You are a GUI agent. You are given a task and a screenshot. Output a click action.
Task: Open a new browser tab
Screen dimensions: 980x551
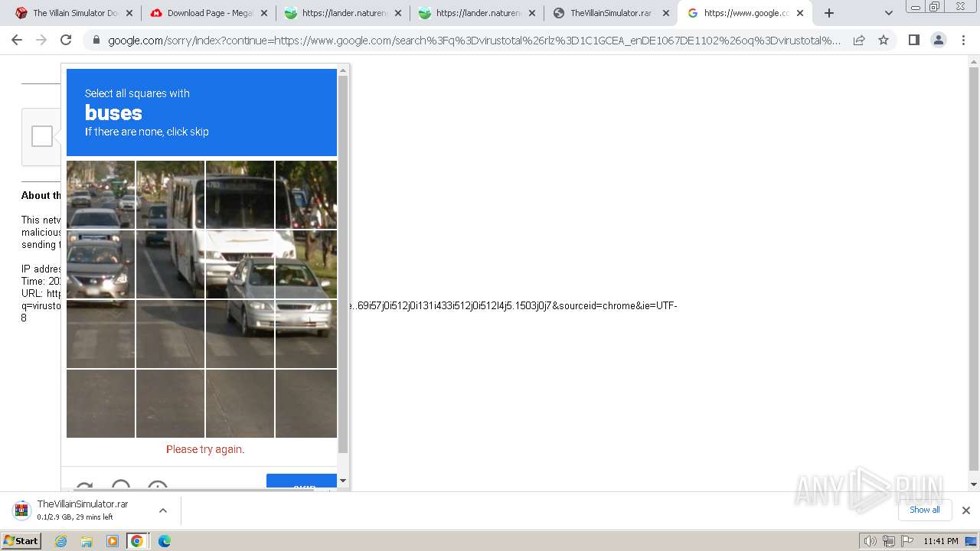pos(828,13)
